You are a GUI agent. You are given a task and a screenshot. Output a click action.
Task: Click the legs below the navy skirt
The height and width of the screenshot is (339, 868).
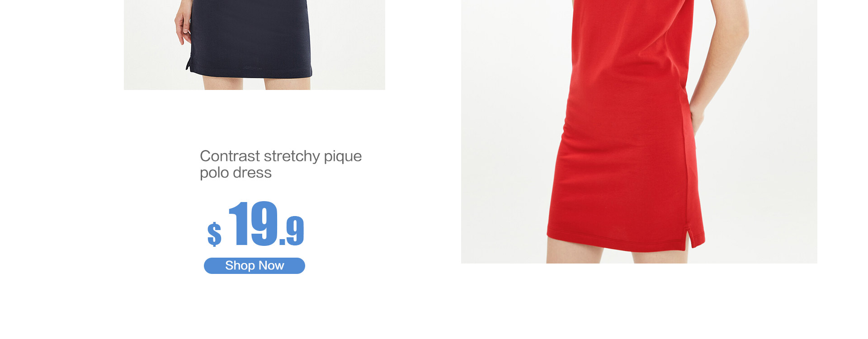tap(256, 83)
